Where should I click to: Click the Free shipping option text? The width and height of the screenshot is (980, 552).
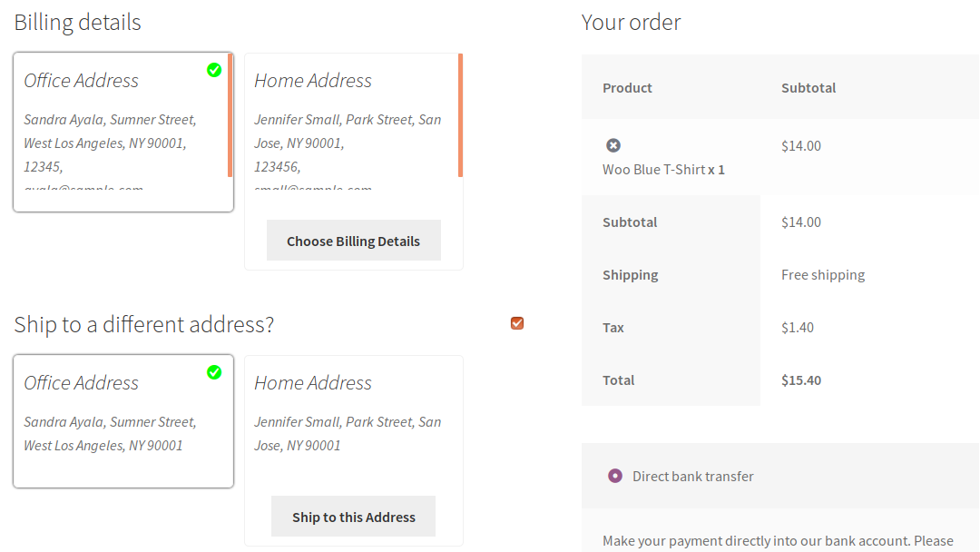tap(823, 275)
